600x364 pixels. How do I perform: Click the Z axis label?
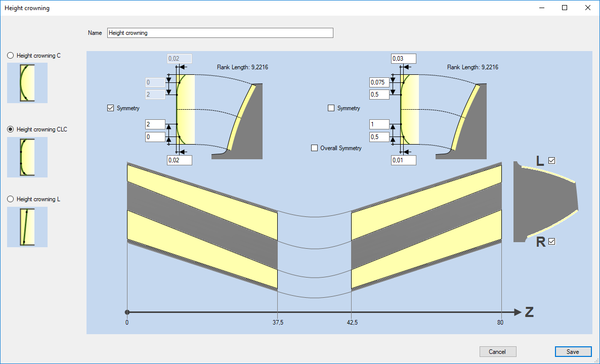point(529,312)
